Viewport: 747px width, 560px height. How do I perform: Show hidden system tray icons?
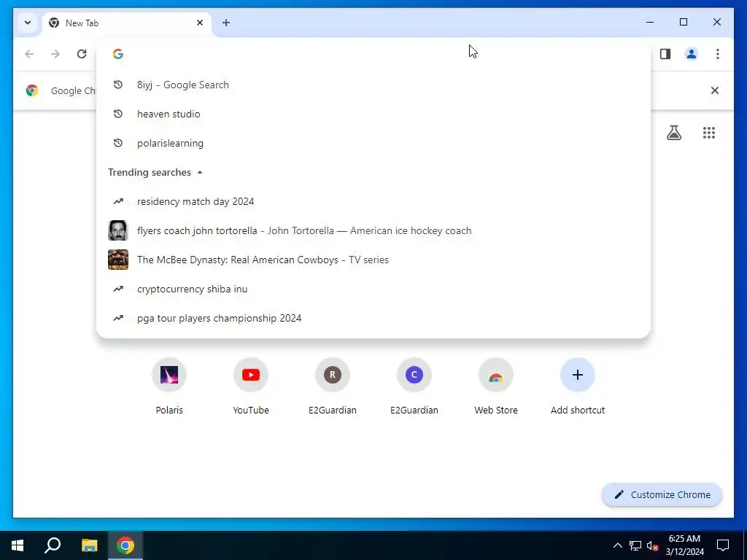pyautogui.click(x=617, y=545)
